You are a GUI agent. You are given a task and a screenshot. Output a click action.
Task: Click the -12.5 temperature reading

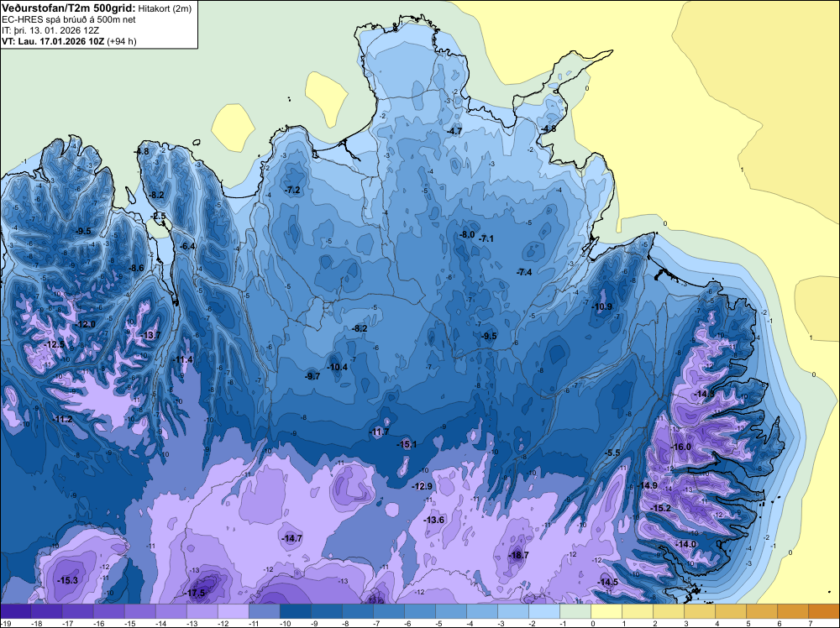tap(54, 344)
